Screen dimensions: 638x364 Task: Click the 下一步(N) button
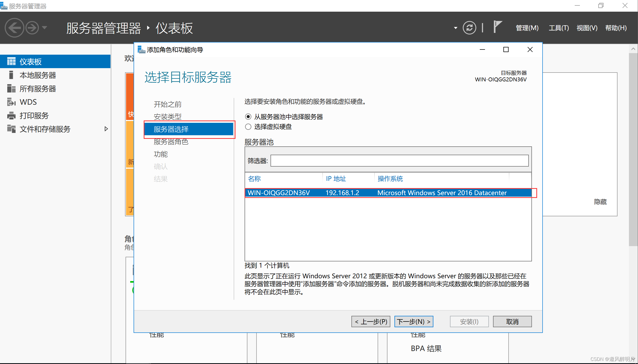tap(414, 322)
